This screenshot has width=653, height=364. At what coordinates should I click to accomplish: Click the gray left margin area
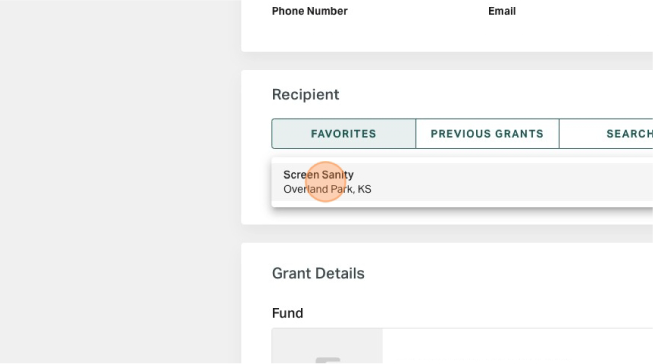tap(120, 182)
